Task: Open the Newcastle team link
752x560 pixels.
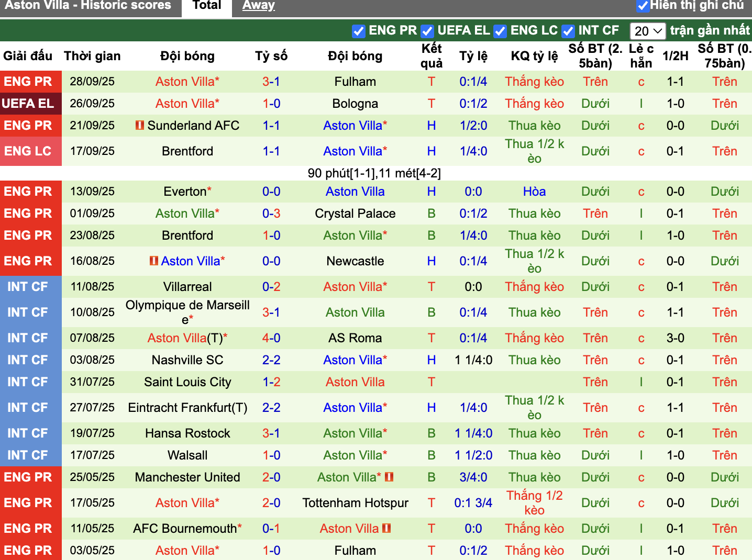Action: [355, 261]
